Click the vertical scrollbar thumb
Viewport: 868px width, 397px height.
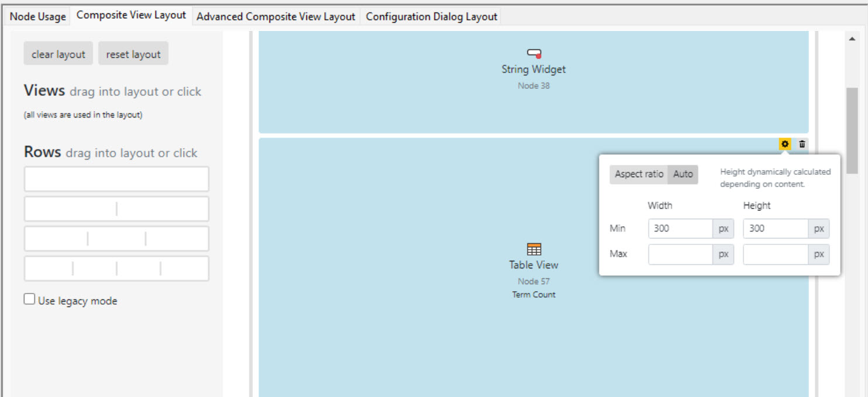tap(852, 130)
